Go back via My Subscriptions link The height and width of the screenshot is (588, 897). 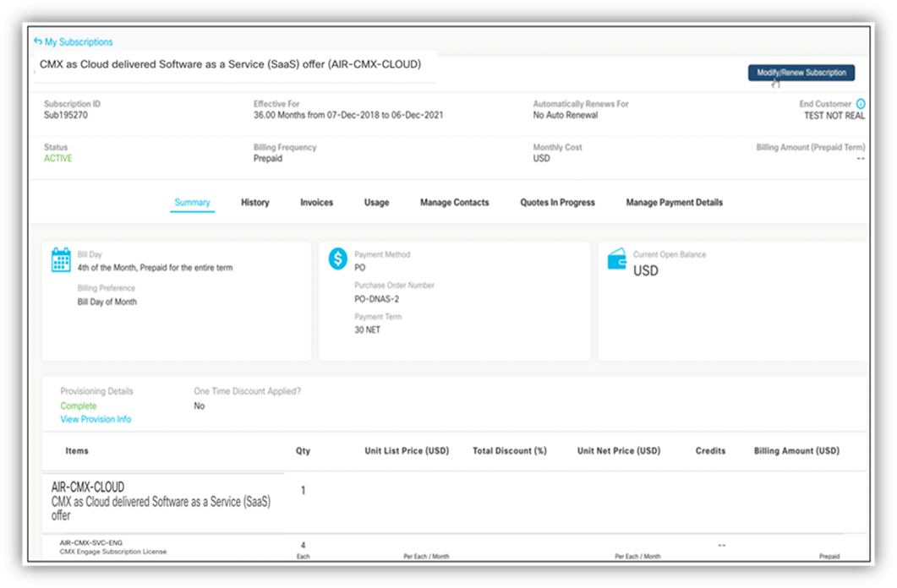(79, 41)
